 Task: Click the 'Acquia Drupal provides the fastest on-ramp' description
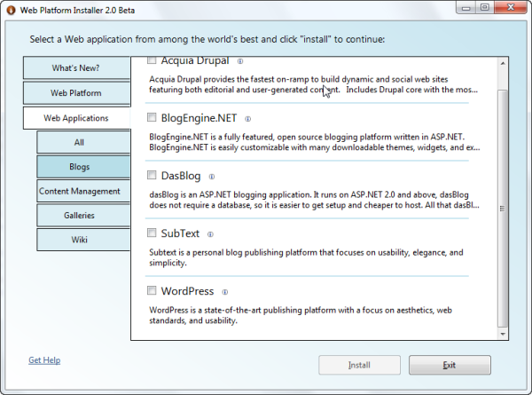(314, 84)
